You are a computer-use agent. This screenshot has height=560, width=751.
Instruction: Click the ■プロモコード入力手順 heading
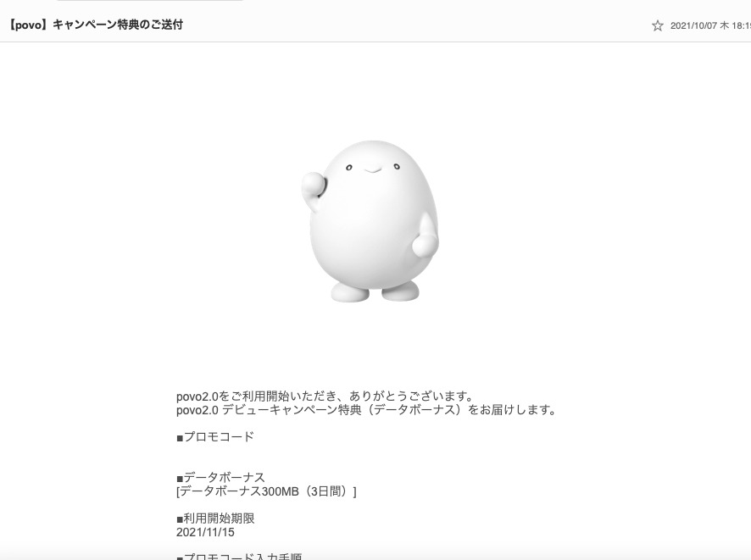239,556
